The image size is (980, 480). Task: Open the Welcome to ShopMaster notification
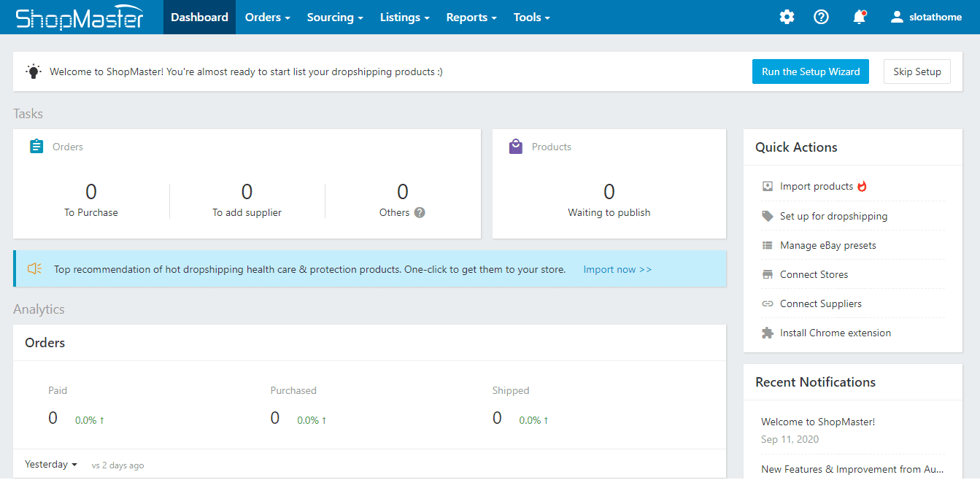click(817, 422)
